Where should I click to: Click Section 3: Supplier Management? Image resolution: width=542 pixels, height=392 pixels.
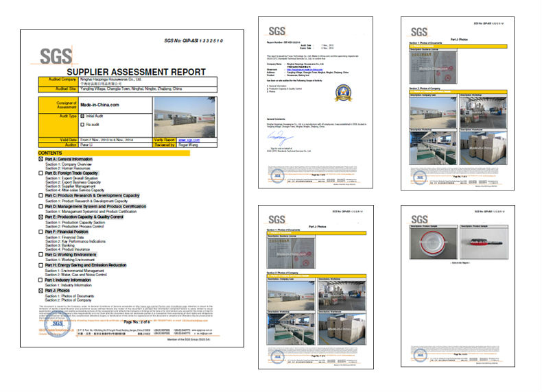pos(70,186)
